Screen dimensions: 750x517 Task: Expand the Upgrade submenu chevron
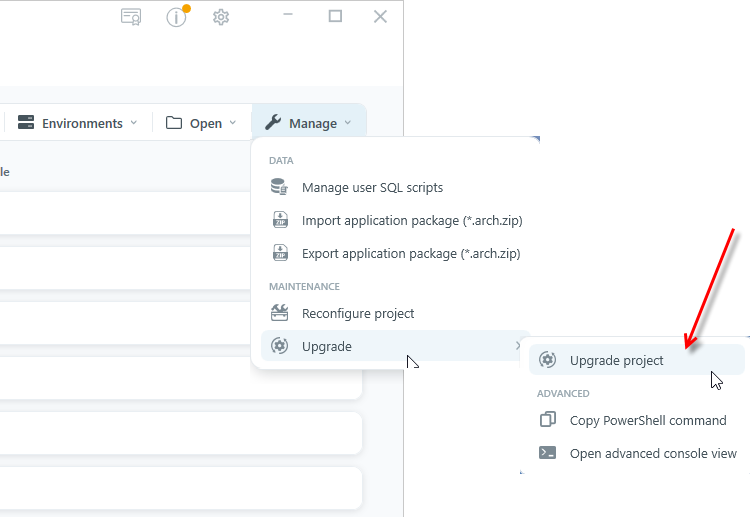[x=518, y=345]
